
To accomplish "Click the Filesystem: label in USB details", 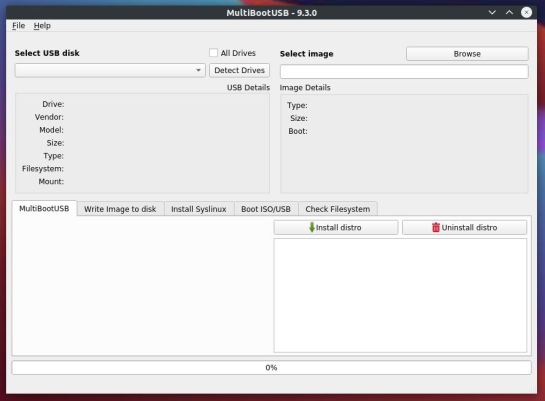I will pos(43,169).
